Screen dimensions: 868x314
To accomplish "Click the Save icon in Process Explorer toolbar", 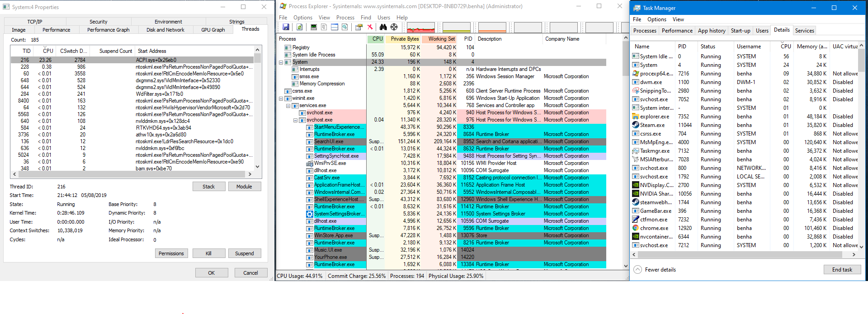I will pos(286,27).
